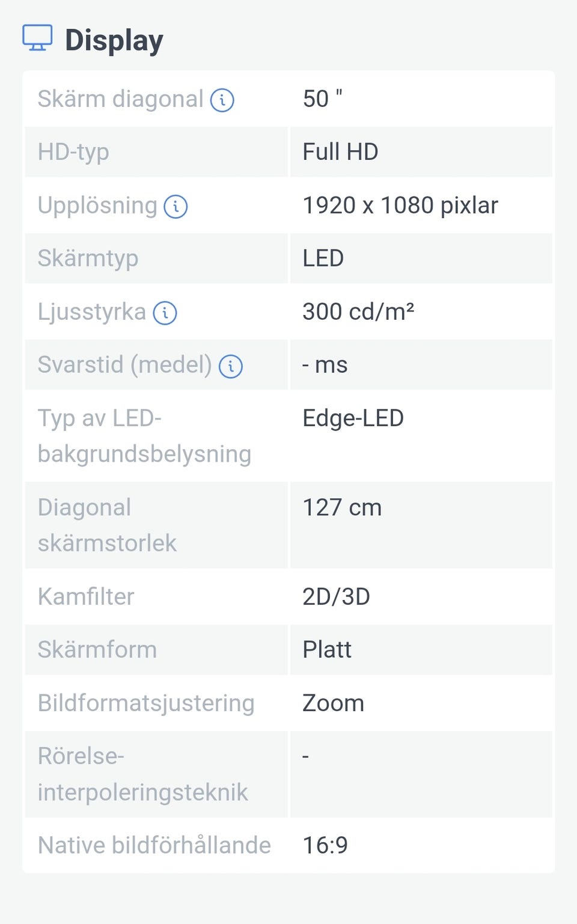Select the Display section heading
Image resolution: width=577 pixels, height=924 pixels.
click(114, 41)
